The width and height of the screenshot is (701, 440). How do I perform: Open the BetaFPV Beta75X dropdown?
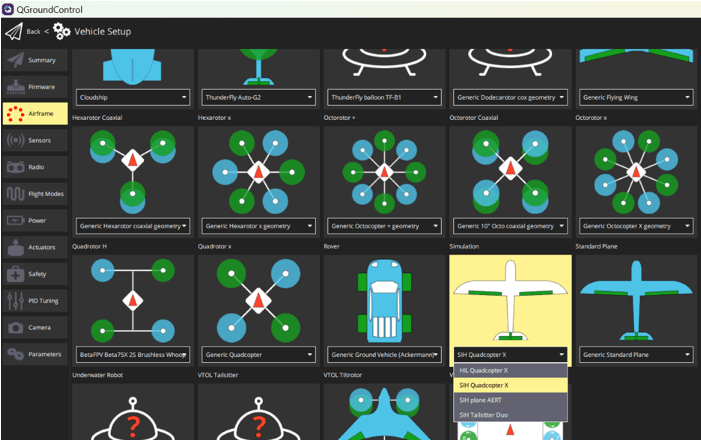coord(133,355)
